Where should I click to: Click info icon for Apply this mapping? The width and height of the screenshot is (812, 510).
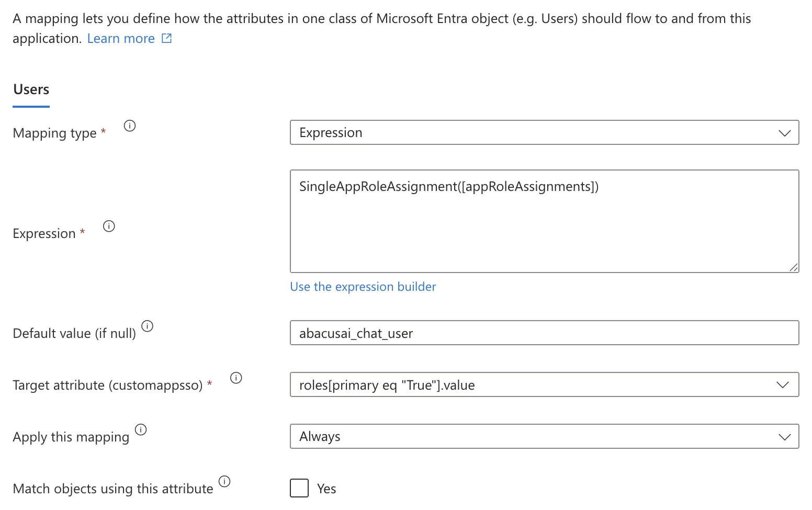click(x=141, y=429)
